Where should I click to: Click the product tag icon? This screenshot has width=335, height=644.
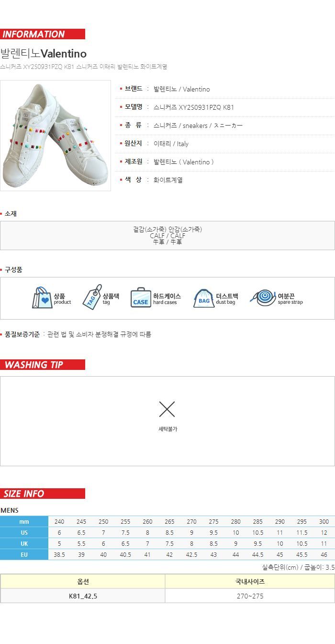[x=92, y=297]
